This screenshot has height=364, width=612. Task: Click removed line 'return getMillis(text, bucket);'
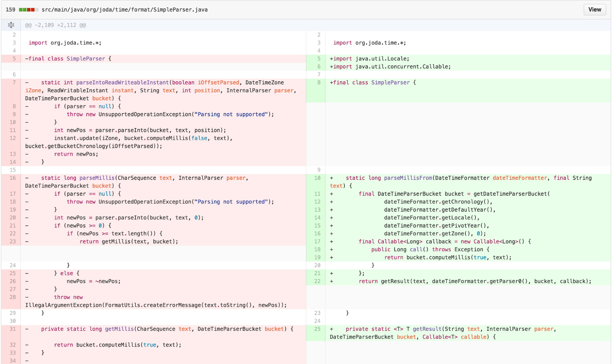pyautogui.click(x=163, y=242)
